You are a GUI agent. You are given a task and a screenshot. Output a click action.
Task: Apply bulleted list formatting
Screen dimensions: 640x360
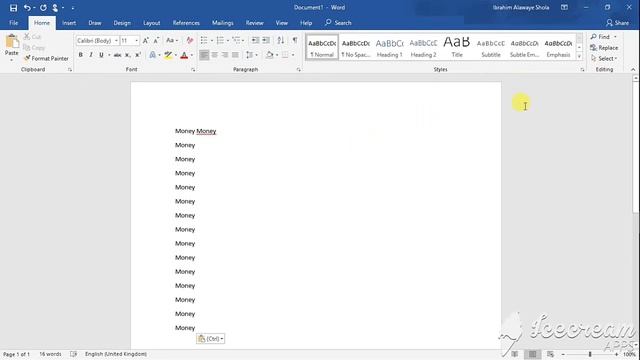click(204, 40)
